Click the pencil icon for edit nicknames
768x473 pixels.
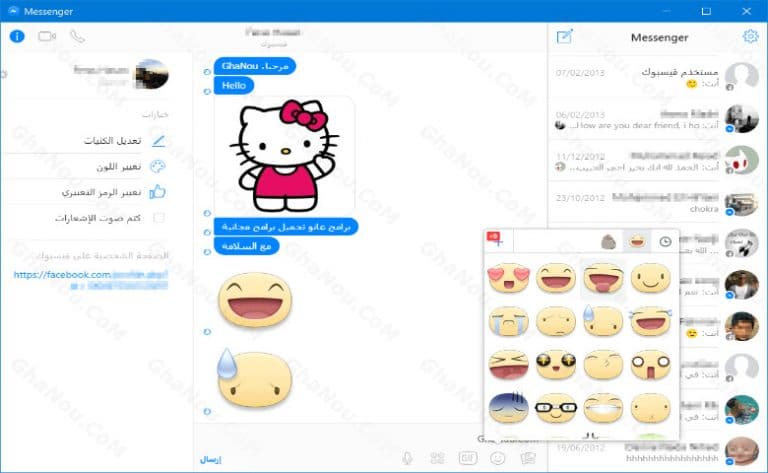coord(158,141)
